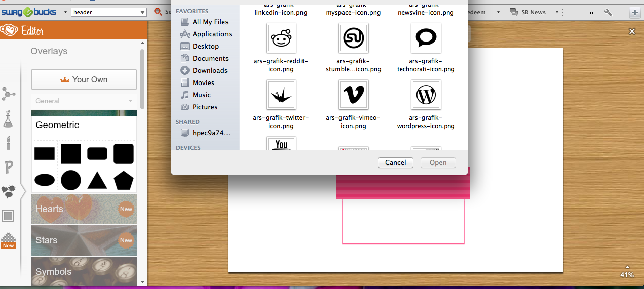
Task: Select ars-grafik-technorati-icon.png file
Action: click(426, 38)
